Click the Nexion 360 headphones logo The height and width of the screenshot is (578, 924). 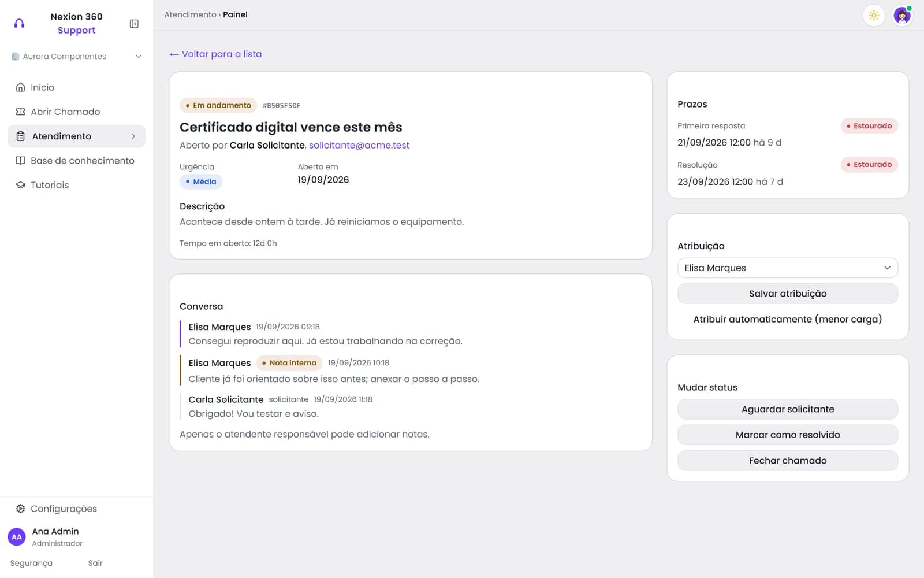pyautogui.click(x=19, y=24)
